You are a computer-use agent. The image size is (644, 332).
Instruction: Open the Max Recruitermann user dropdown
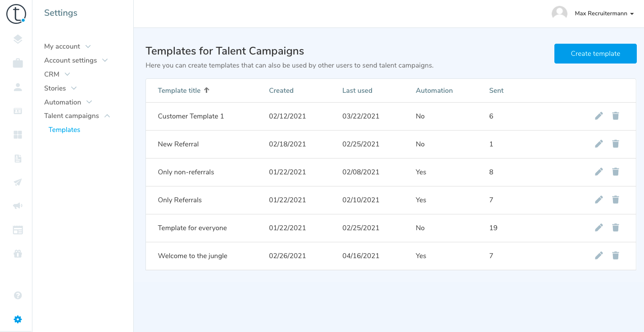click(603, 14)
